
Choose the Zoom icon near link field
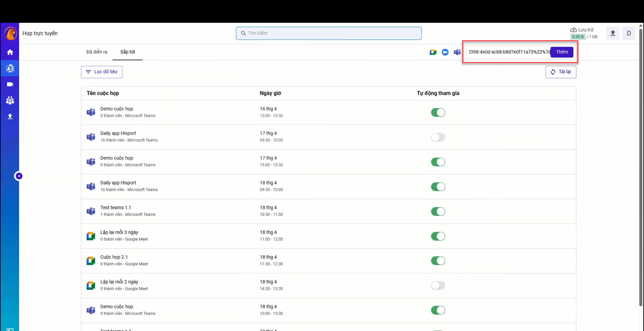pos(445,52)
